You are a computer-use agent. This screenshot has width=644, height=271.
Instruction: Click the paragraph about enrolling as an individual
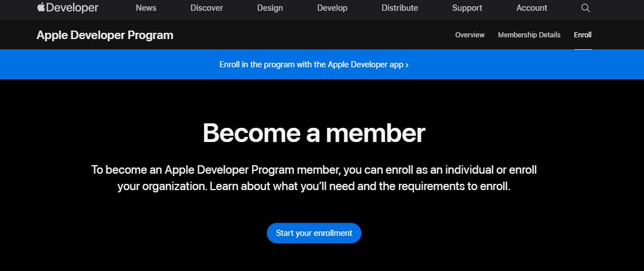[314, 178]
